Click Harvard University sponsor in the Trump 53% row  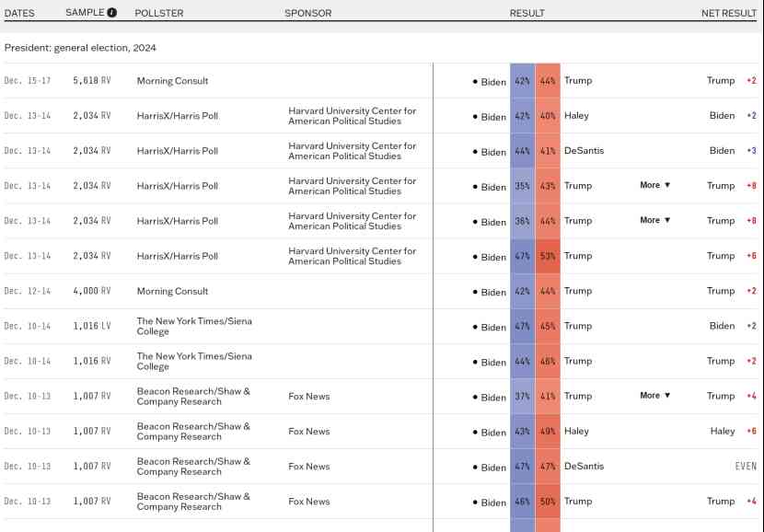click(353, 256)
